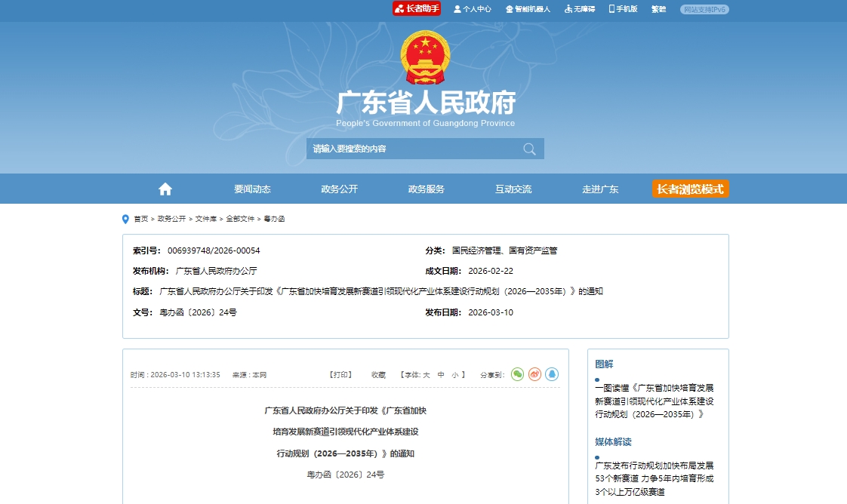Click the home icon in navigation bar
847x504 pixels.
(165, 189)
